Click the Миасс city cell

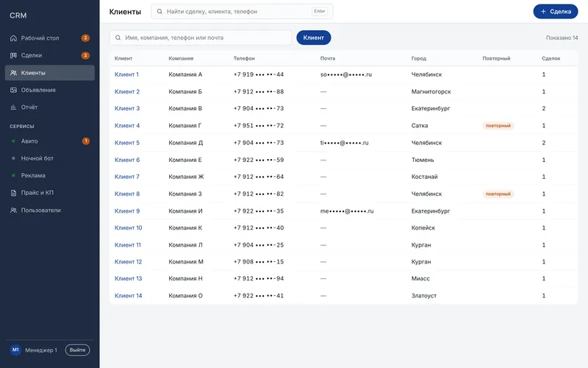(420, 278)
